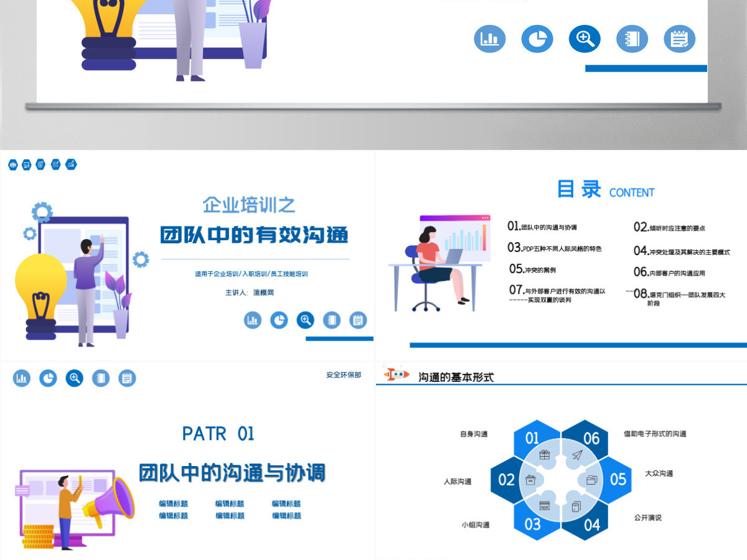Image resolution: width=747 pixels, height=560 pixels.
Task: Click the 人际沟通 label
Action: click(x=458, y=482)
